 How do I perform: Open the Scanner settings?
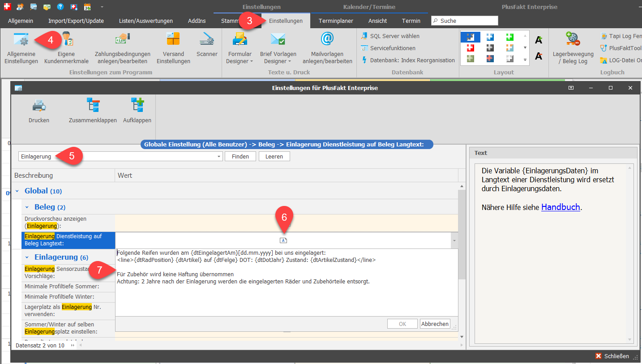point(207,44)
